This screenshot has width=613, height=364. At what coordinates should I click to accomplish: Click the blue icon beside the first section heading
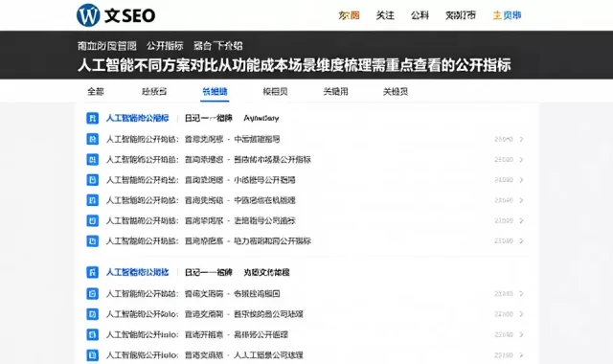click(92, 118)
